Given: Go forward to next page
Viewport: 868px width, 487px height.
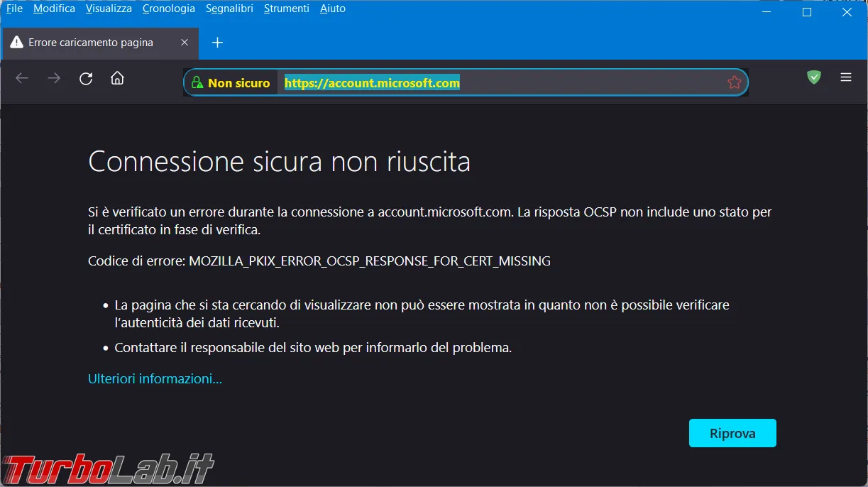Looking at the screenshot, I should click(54, 78).
